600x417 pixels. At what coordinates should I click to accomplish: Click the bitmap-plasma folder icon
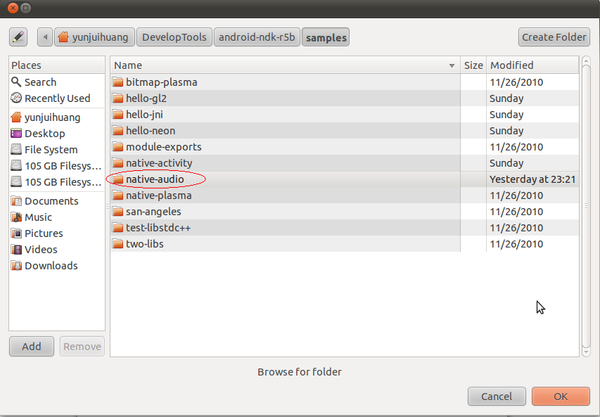click(118, 82)
